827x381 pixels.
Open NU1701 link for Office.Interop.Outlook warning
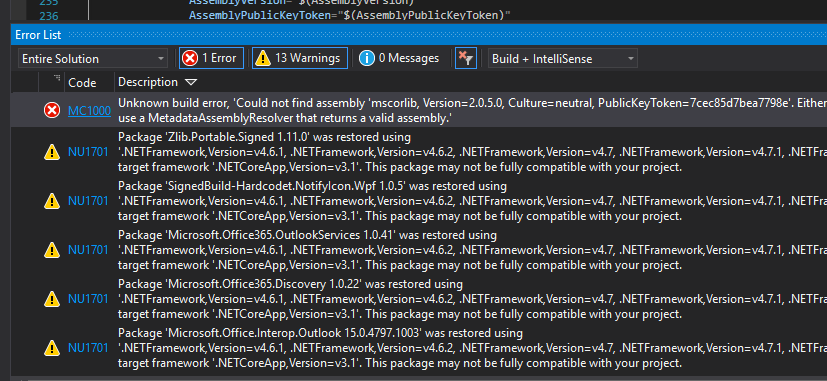click(88, 348)
